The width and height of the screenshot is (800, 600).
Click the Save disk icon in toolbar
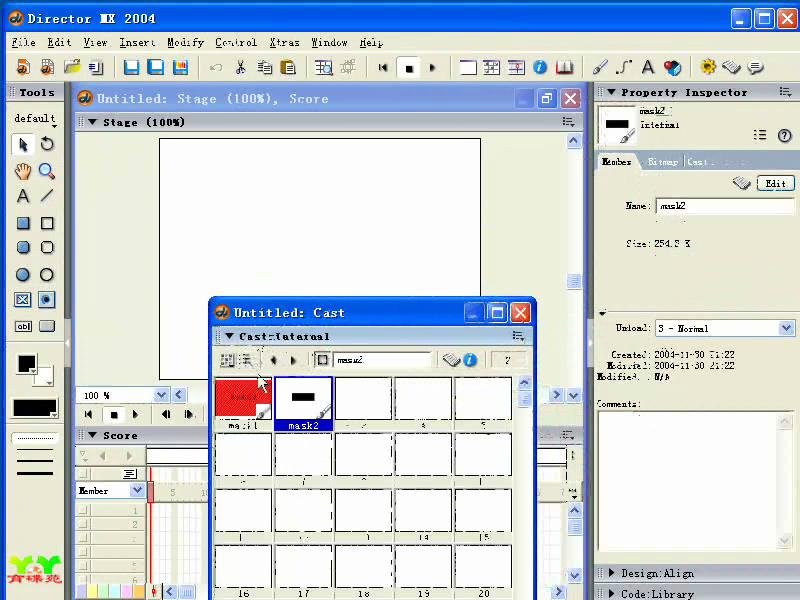pos(131,67)
